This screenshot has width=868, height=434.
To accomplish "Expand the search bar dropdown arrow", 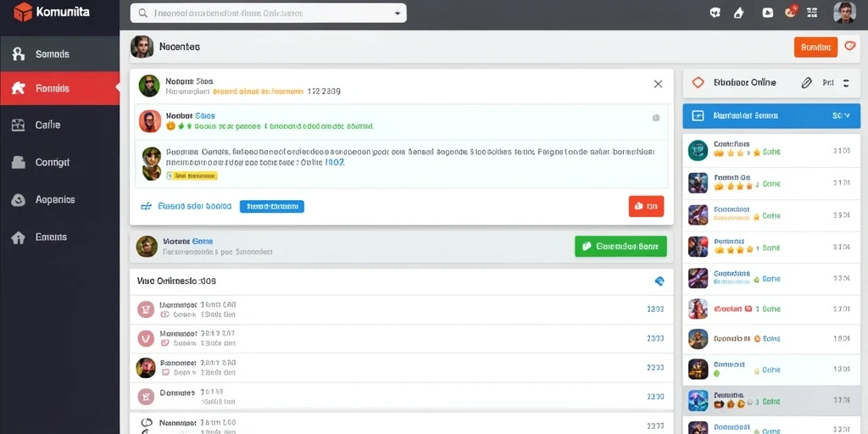I will [397, 14].
